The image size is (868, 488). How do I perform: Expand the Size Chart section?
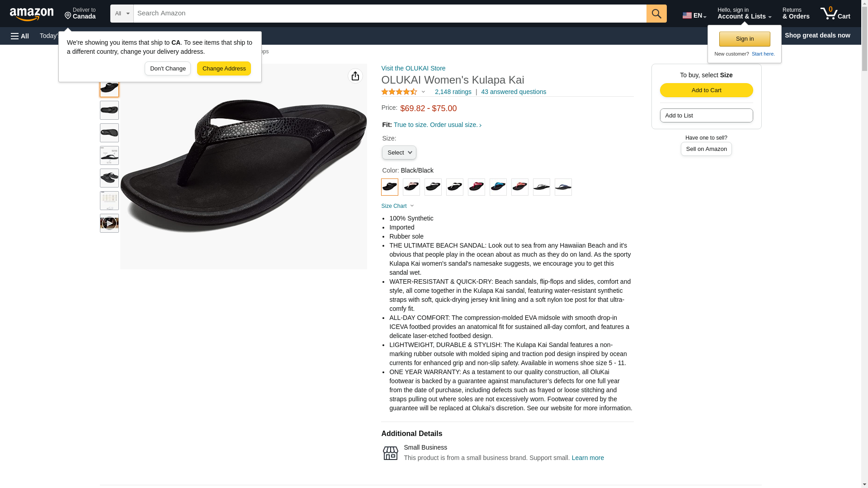point(398,206)
